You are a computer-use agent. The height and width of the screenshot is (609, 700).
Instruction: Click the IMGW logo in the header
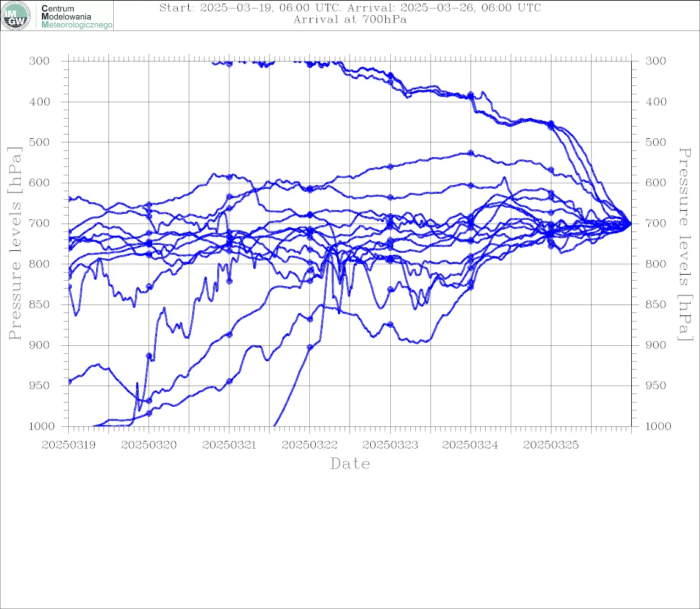(16, 16)
